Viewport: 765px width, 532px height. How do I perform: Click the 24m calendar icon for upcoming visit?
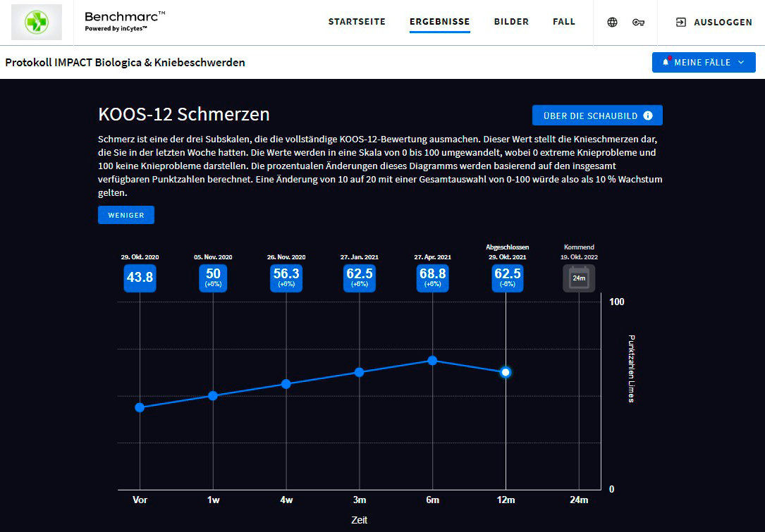[x=579, y=278]
